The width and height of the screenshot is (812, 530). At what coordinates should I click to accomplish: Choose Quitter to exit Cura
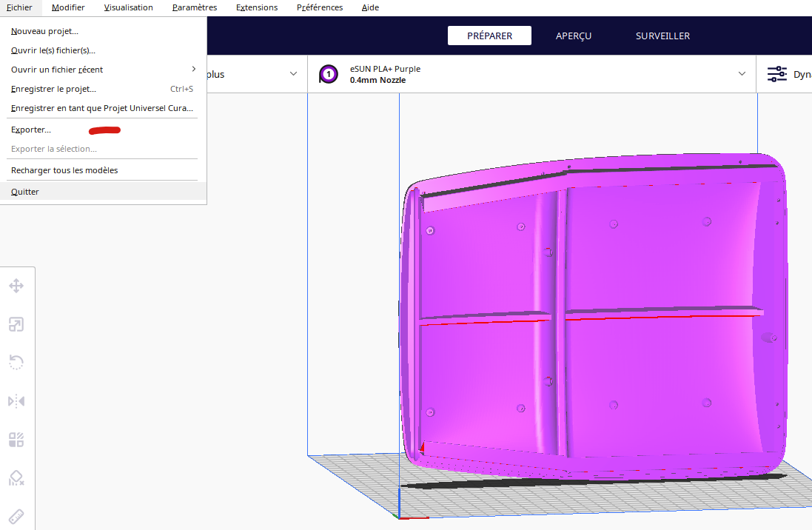click(103, 192)
